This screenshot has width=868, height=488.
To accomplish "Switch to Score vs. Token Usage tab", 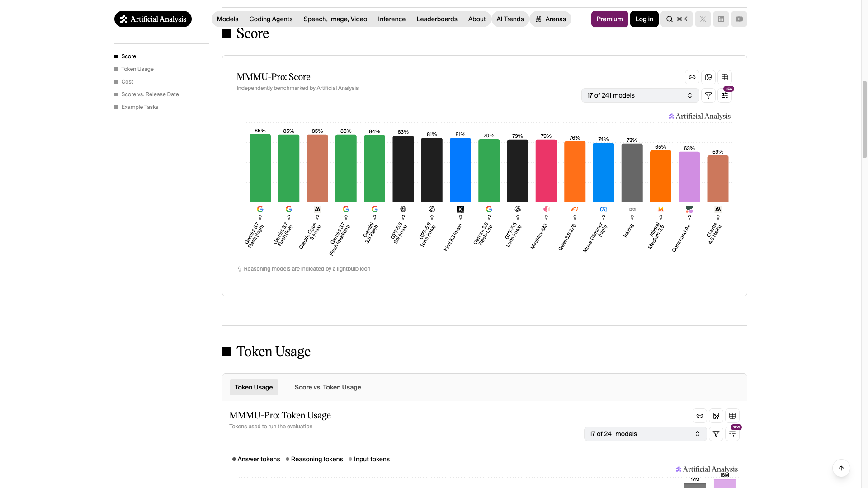I will tap(327, 387).
